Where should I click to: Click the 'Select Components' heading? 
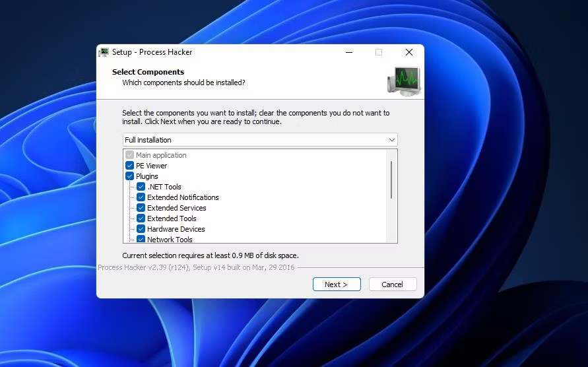coord(148,72)
